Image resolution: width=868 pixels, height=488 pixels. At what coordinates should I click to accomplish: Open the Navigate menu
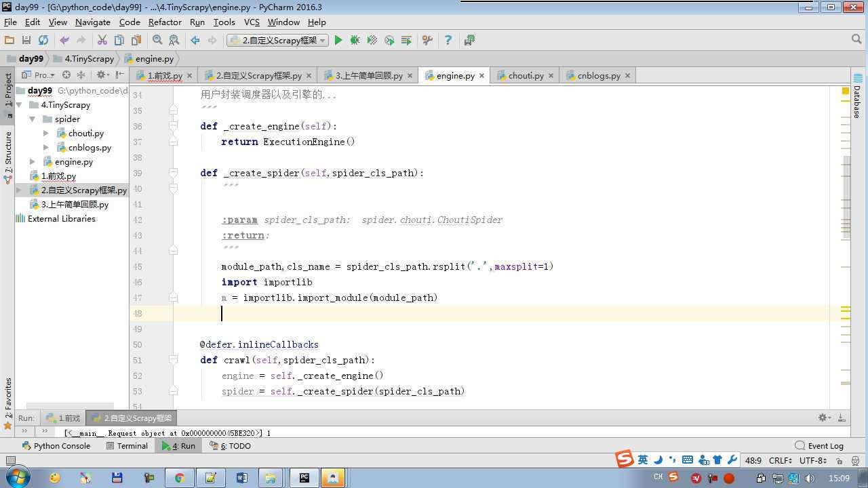tap(92, 22)
